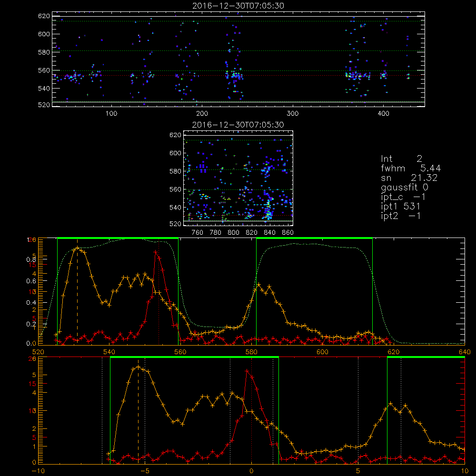476x476 pixels.
Task: Click red dotted vertical line at 0 in bottom plot
Action: 251,411
